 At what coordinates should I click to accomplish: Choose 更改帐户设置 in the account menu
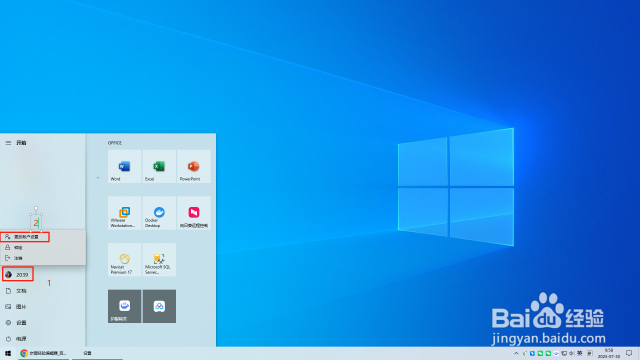(x=25, y=237)
